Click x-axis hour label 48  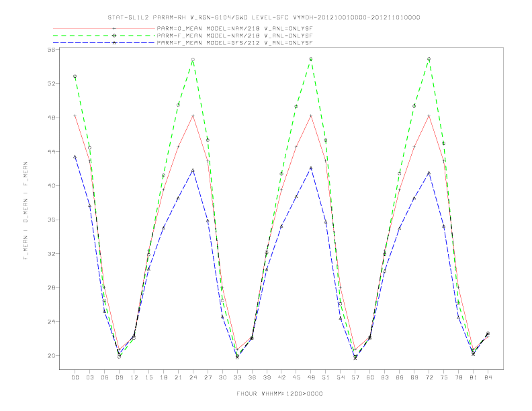coord(311,377)
